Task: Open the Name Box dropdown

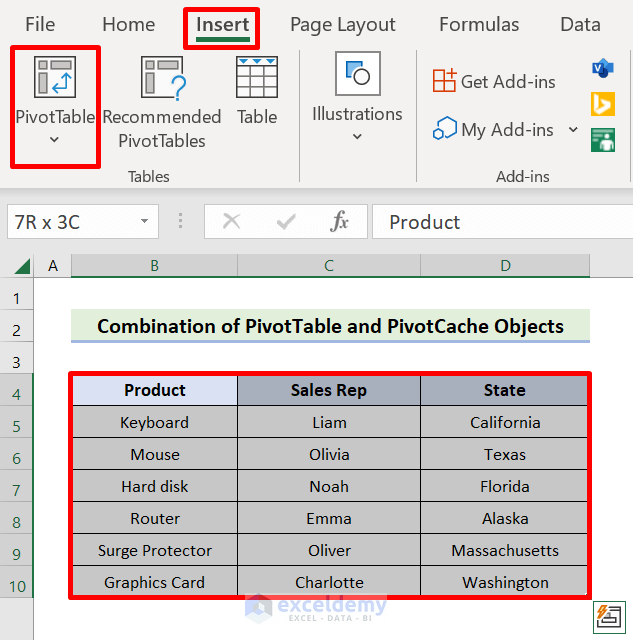Action: point(145,222)
